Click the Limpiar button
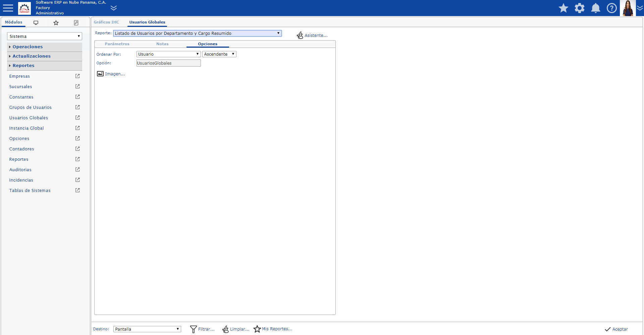The image size is (644, 335). point(236,329)
